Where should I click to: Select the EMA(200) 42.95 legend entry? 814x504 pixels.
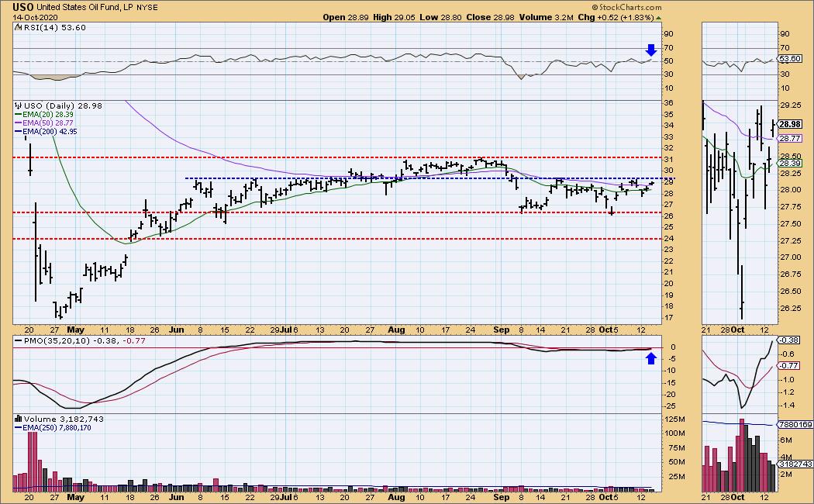(47, 132)
